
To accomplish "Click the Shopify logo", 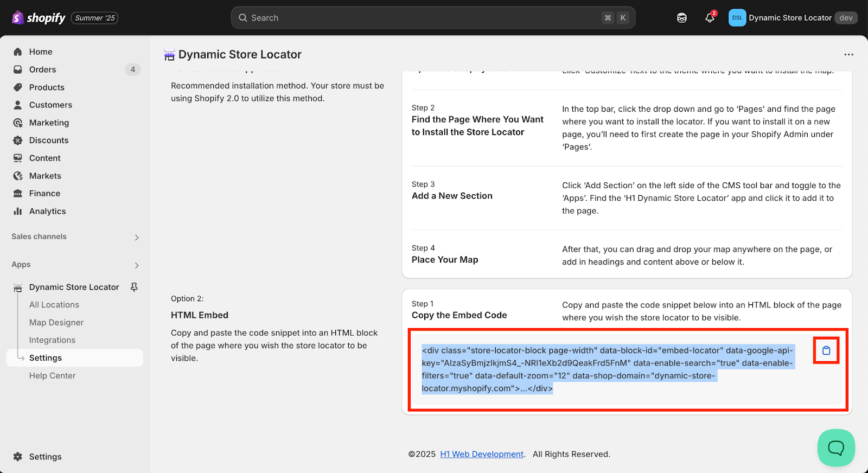I will [39, 18].
